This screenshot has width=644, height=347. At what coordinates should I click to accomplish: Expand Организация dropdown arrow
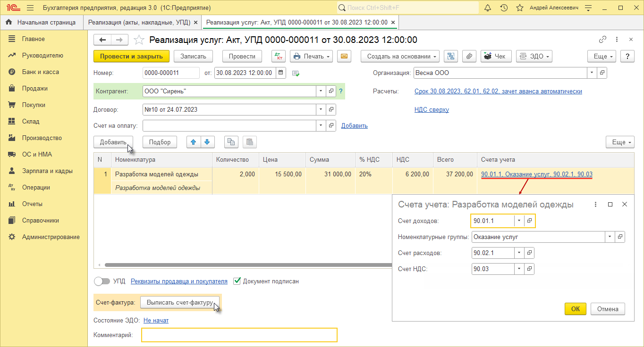point(592,73)
